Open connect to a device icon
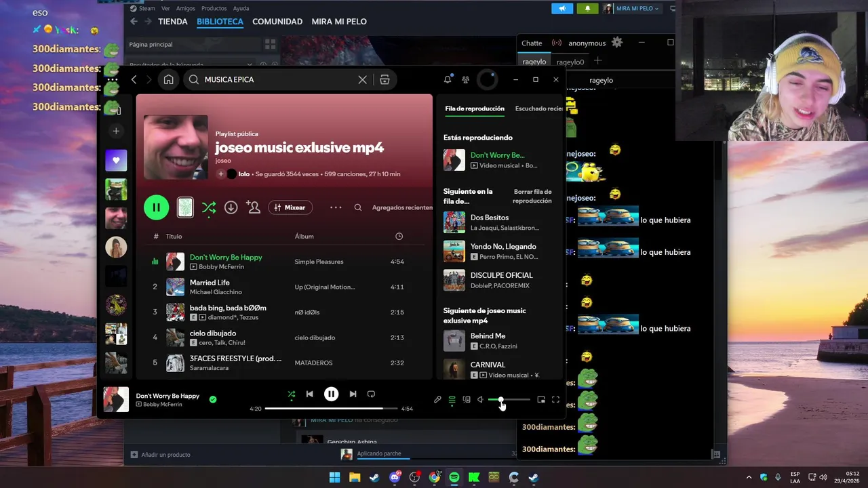868x488 pixels. (x=467, y=400)
